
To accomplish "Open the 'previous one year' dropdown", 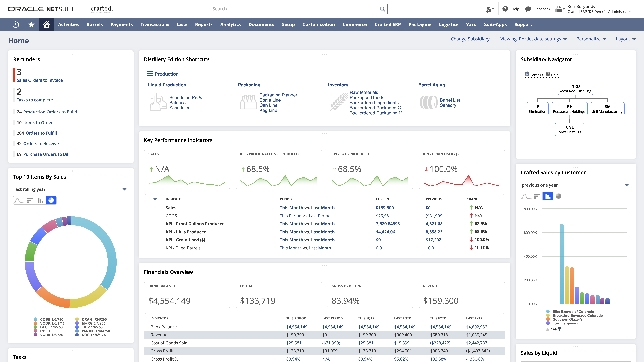I will (x=627, y=185).
